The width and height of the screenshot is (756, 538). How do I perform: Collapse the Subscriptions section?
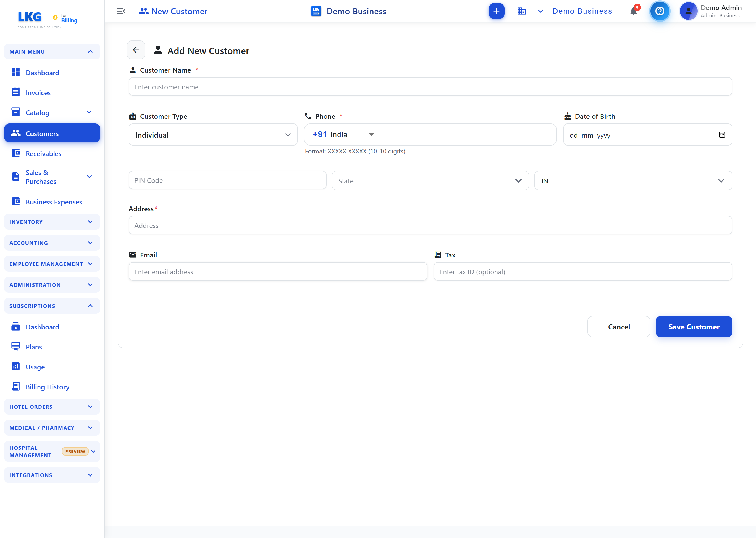coord(52,306)
